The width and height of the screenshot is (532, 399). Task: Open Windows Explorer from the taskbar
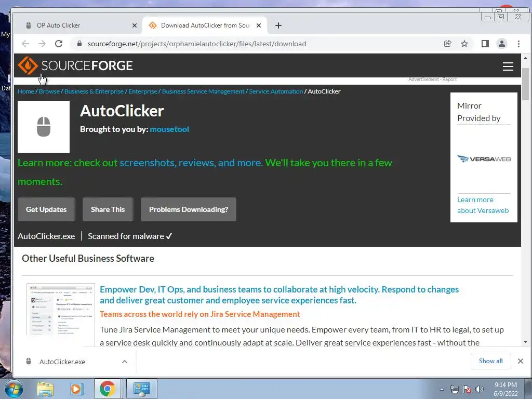45,389
